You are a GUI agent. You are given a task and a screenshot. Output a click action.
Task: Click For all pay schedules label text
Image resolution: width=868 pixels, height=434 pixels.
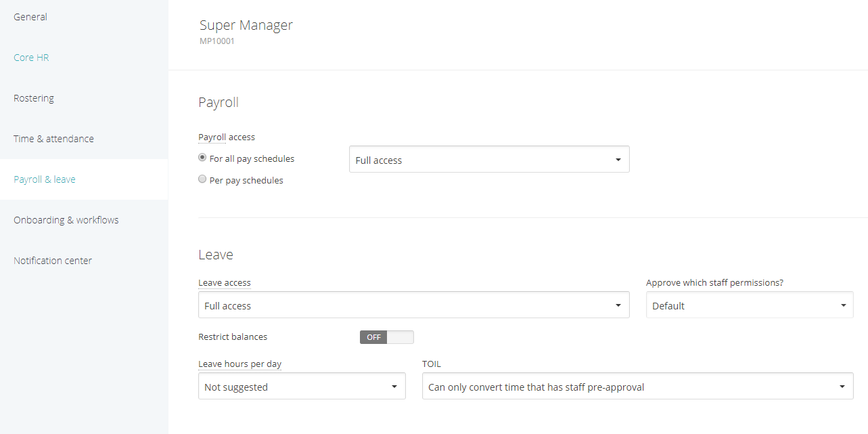point(252,158)
